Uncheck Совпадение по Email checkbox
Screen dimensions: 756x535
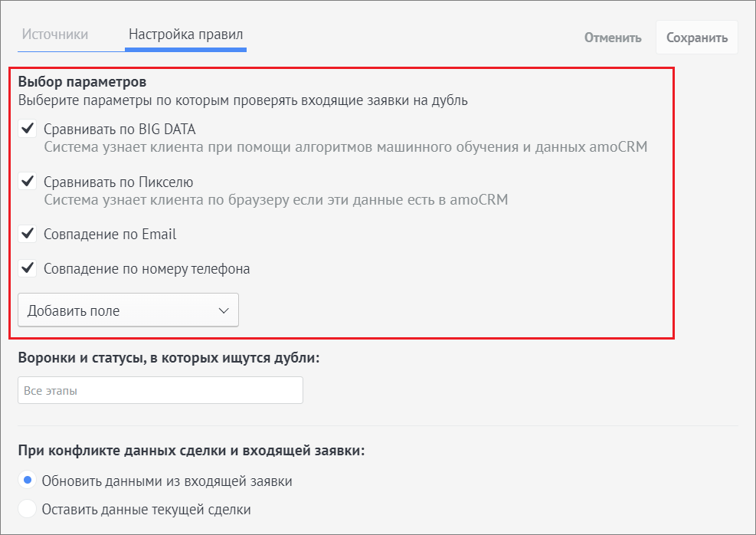tap(28, 234)
